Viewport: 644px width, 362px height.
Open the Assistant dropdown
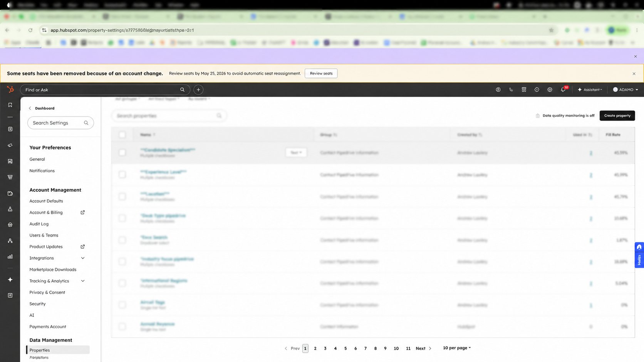[x=590, y=90]
